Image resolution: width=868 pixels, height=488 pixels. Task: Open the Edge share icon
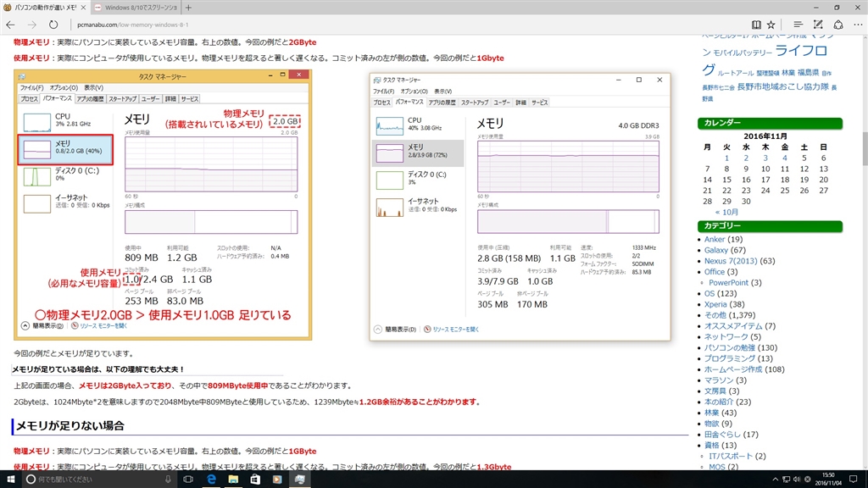pos(838,25)
